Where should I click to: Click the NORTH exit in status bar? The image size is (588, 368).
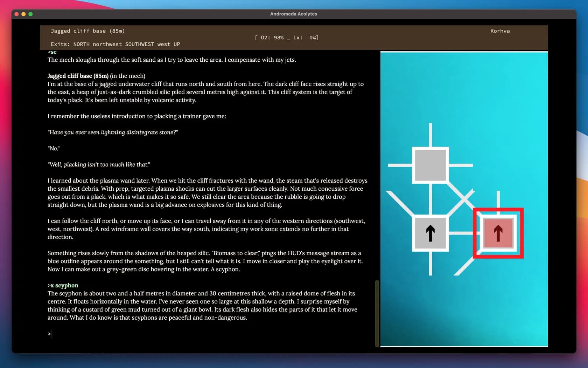pyautogui.click(x=81, y=44)
